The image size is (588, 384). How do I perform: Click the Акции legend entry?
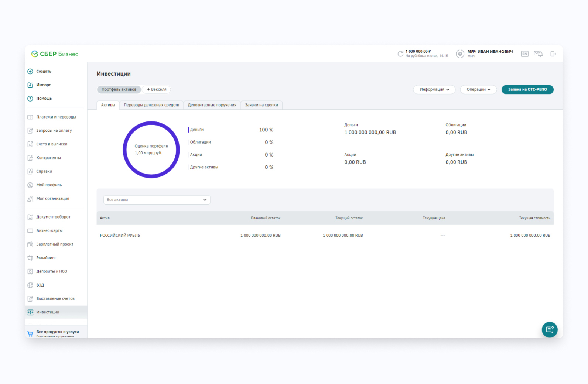click(196, 155)
